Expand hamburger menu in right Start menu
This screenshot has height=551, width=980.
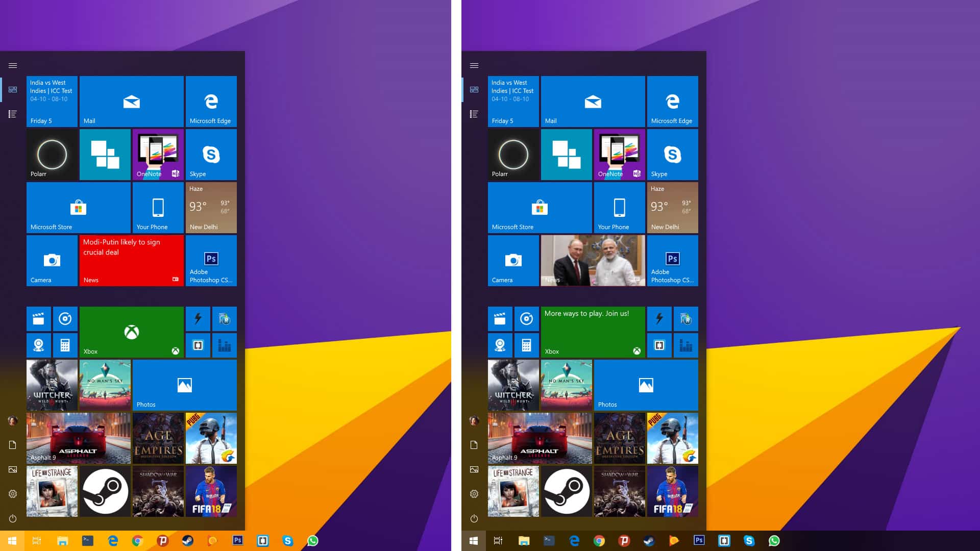tap(474, 65)
